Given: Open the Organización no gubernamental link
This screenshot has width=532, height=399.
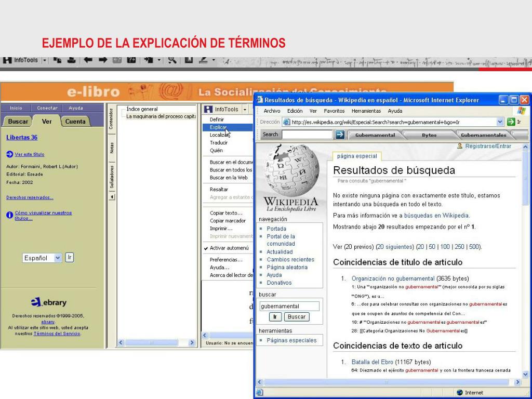Looking at the screenshot, I should [x=393, y=278].
